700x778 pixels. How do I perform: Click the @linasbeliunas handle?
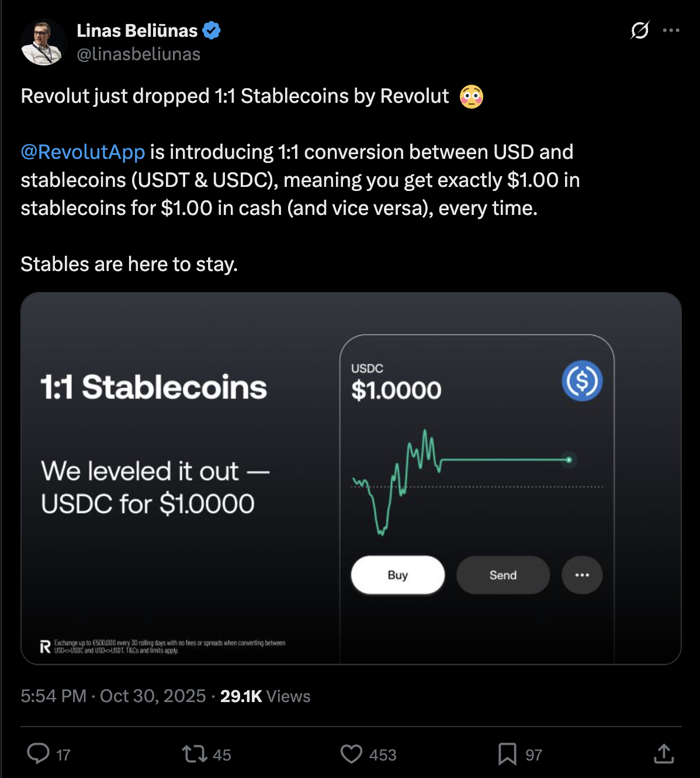[x=138, y=54]
